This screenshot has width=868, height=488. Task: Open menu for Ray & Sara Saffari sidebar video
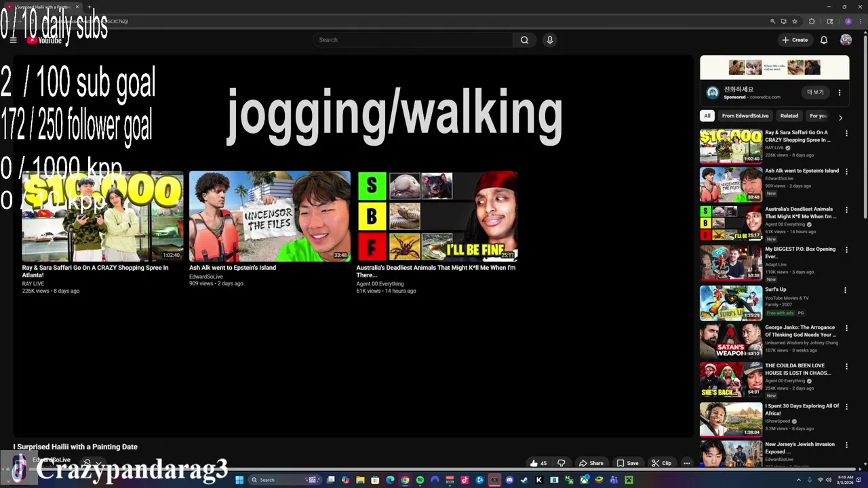click(x=846, y=134)
